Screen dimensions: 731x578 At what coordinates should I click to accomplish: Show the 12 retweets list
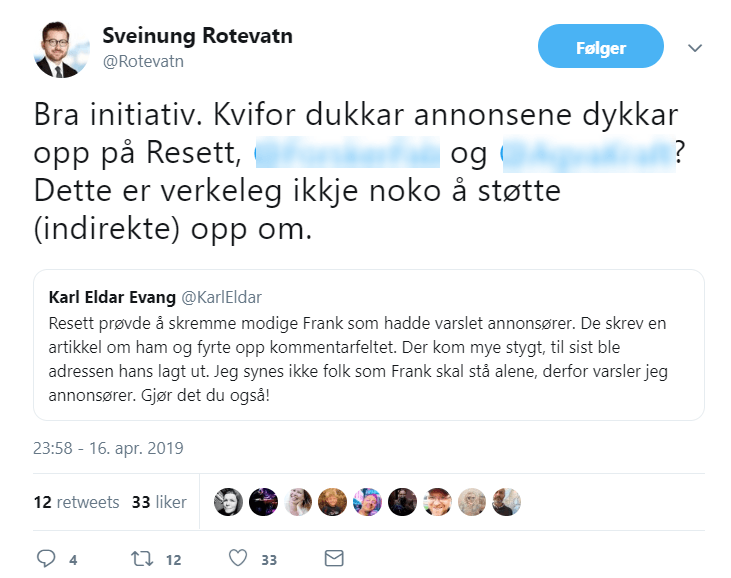pos(76,502)
